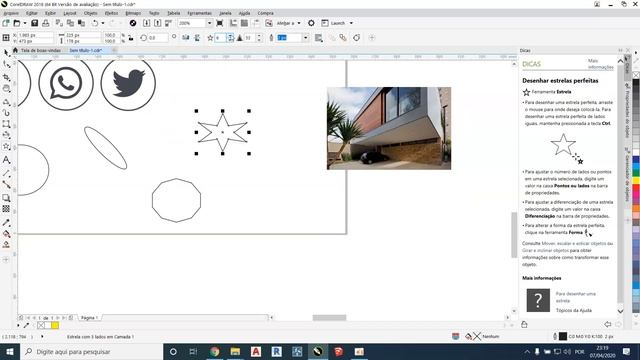Viewport: 640px width, 360px height.
Task: Select the Text tool
Action: [x=7, y=160]
